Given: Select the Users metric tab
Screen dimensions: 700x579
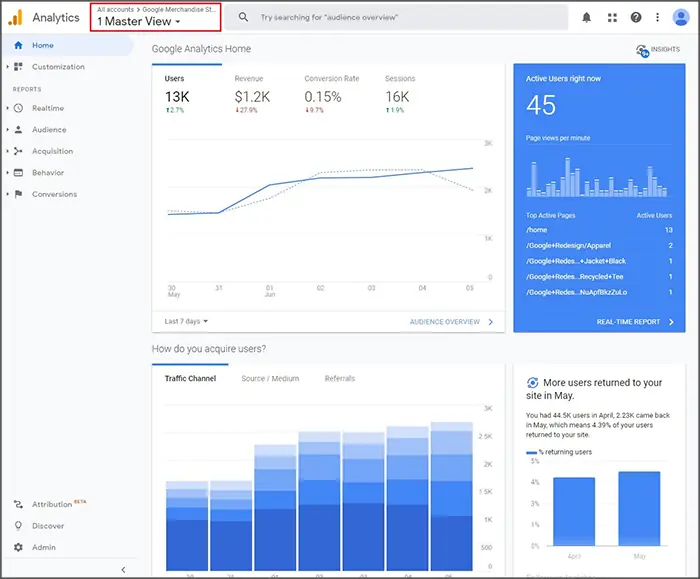Looking at the screenshot, I should pyautogui.click(x=187, y=95).
